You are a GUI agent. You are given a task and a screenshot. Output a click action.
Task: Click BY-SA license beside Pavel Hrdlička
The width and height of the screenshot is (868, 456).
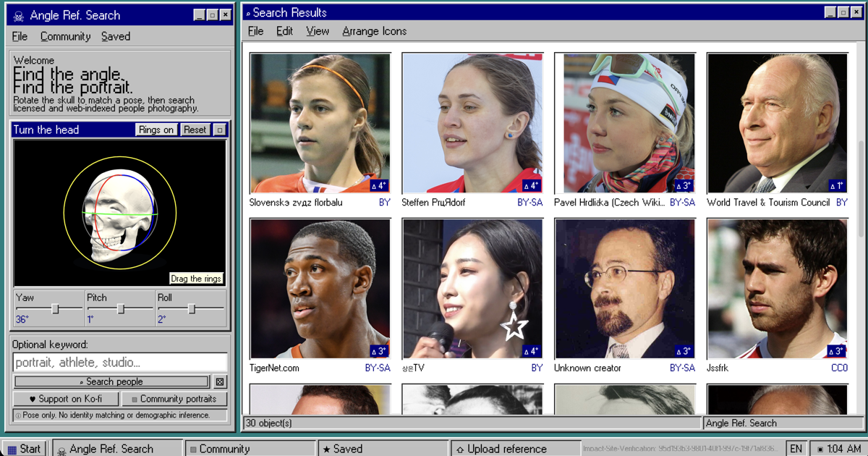682,203
